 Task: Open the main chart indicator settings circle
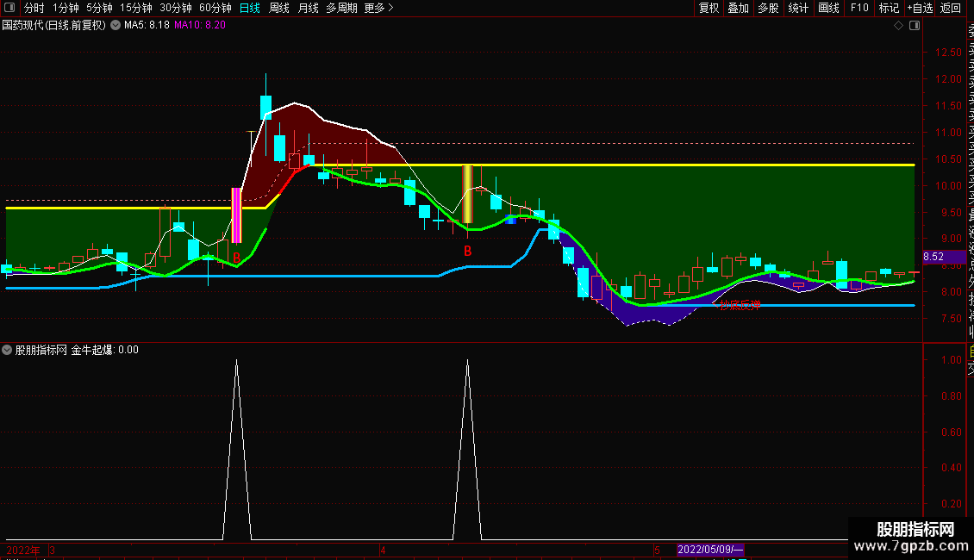coord(116,26)
